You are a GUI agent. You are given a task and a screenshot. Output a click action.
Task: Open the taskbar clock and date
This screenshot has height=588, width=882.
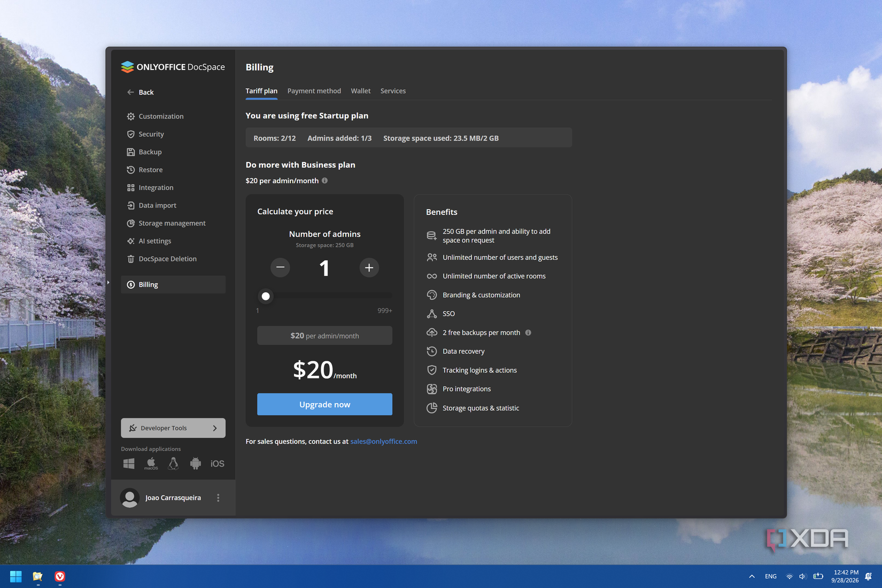[845, 576]
